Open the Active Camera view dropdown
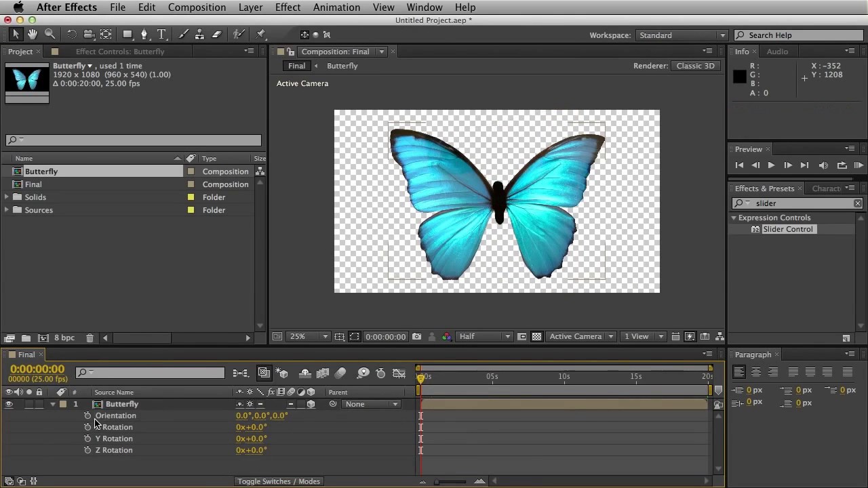868x488 pixels. pos(581,336)
